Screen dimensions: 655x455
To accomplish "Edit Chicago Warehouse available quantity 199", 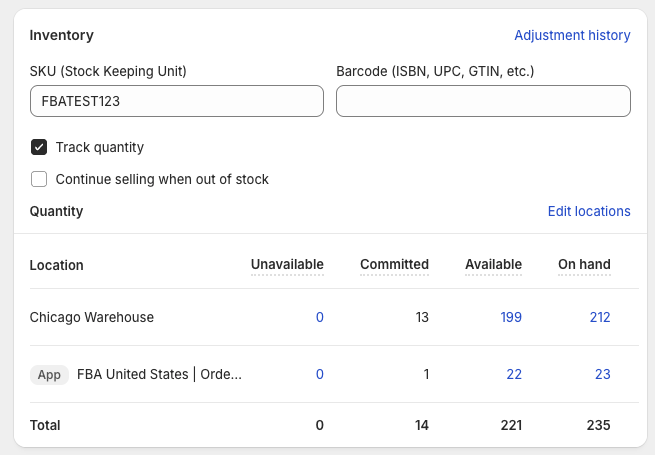I will pos(511,318).
